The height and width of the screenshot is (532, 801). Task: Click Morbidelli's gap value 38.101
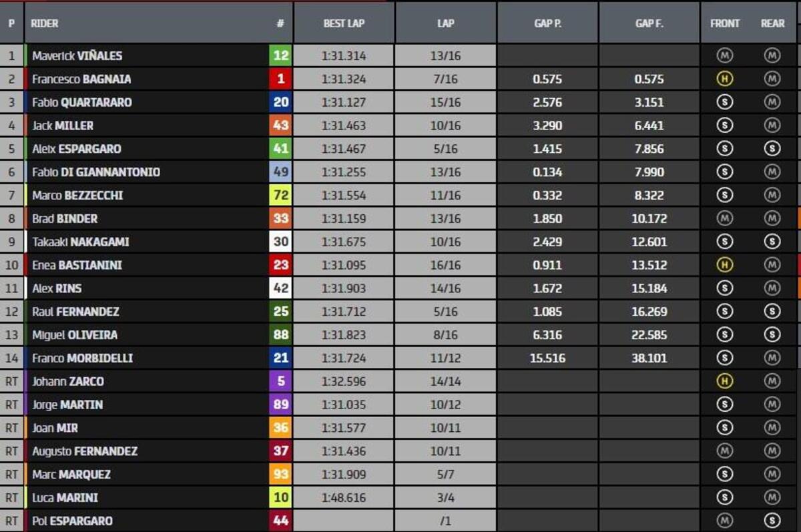click(x=649, y=358)
